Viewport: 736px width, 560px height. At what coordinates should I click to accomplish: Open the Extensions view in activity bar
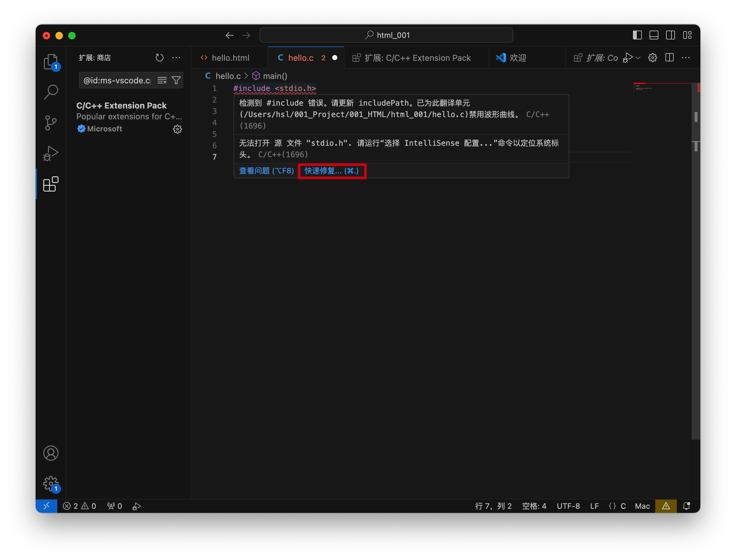[x=51, y=184]
